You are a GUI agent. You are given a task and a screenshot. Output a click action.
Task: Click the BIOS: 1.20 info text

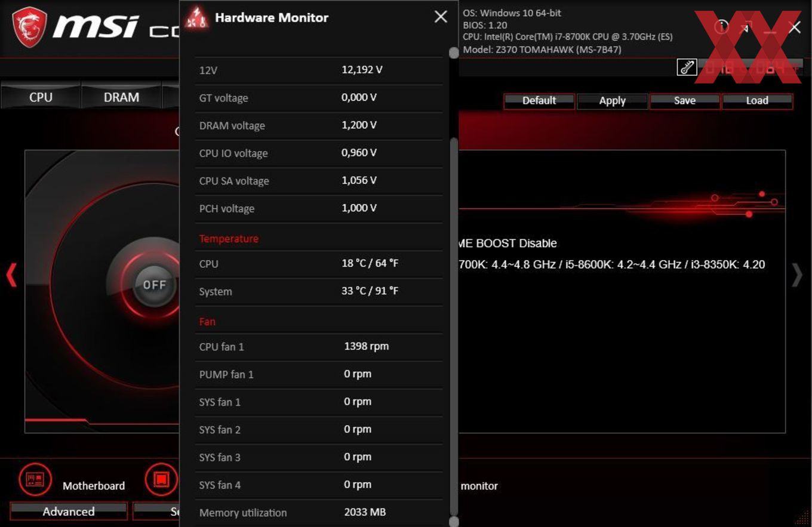coord(485,25)
